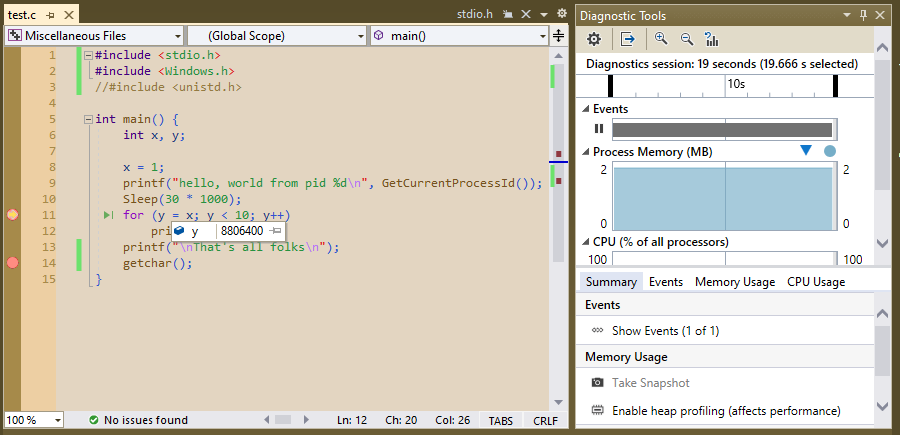Click the y value 8806400 in data tip

[x=242, y=231]
